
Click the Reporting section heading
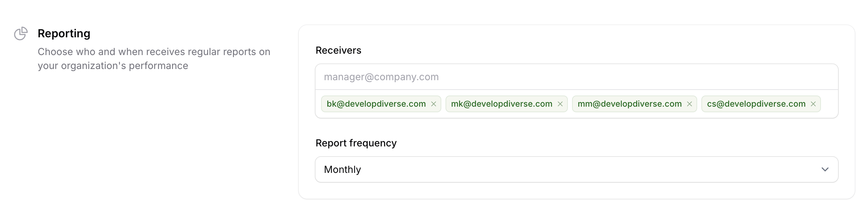(64, 33)
